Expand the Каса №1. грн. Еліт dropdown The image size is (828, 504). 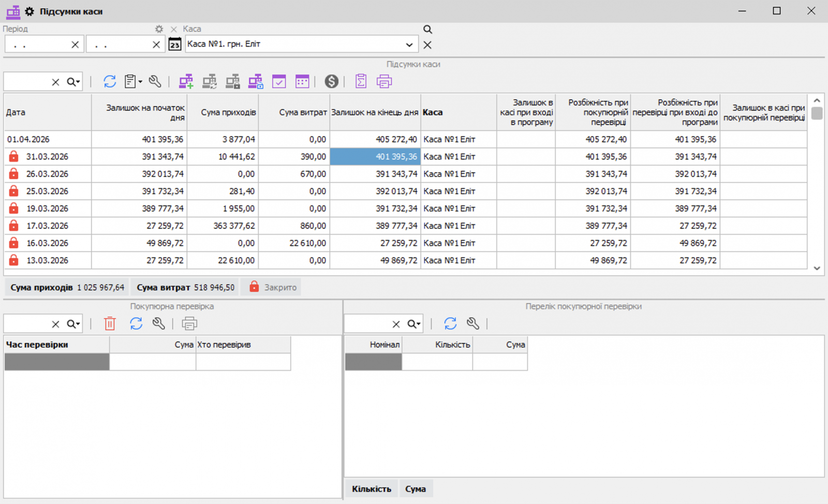409,45
